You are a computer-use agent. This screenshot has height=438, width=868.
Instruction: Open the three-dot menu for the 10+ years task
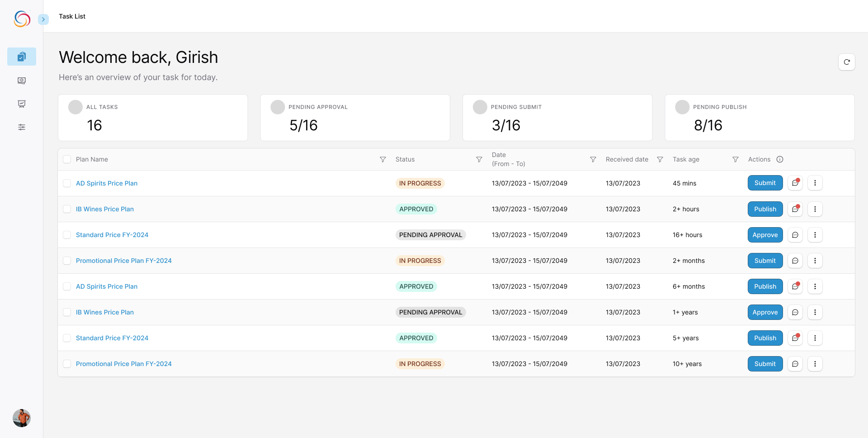(815, 364)
